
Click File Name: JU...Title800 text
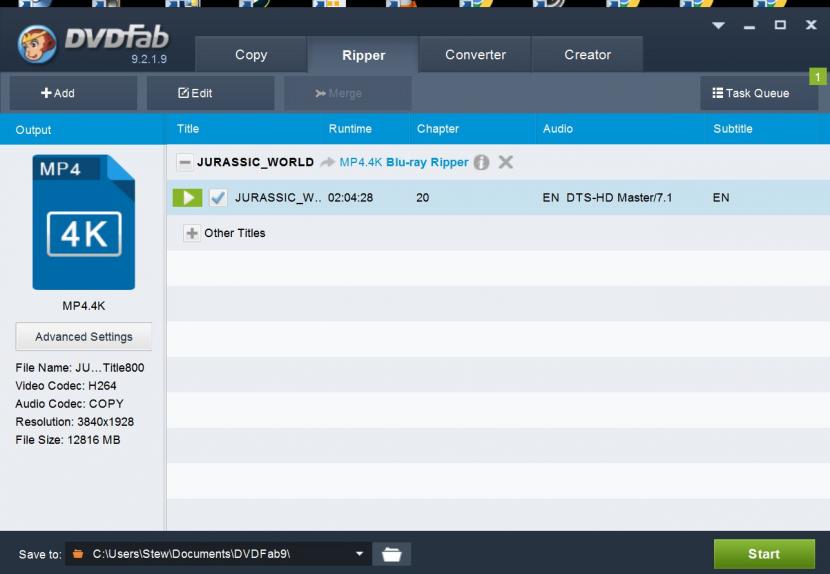pos(79,367)
